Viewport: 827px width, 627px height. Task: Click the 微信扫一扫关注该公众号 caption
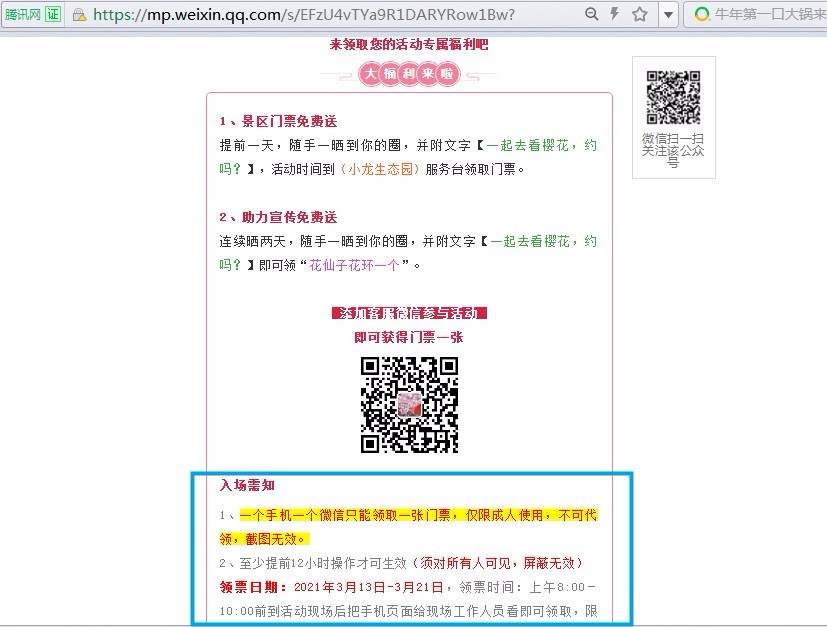[673, 150]
